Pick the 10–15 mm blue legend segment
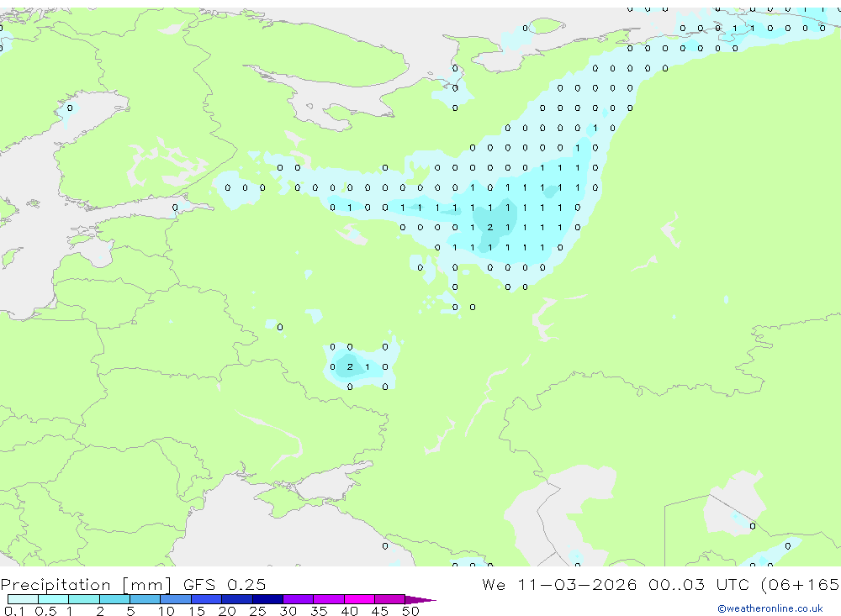 (x=176, y=599)
